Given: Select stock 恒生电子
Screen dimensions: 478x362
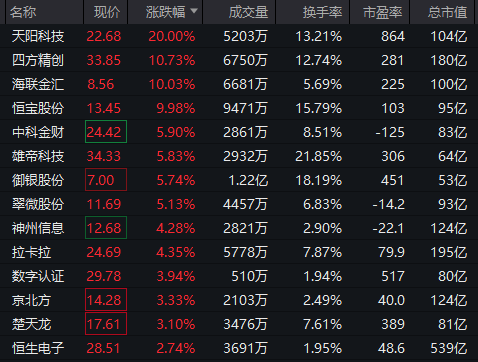Looking at the screenshot, I should pos(38,348).
